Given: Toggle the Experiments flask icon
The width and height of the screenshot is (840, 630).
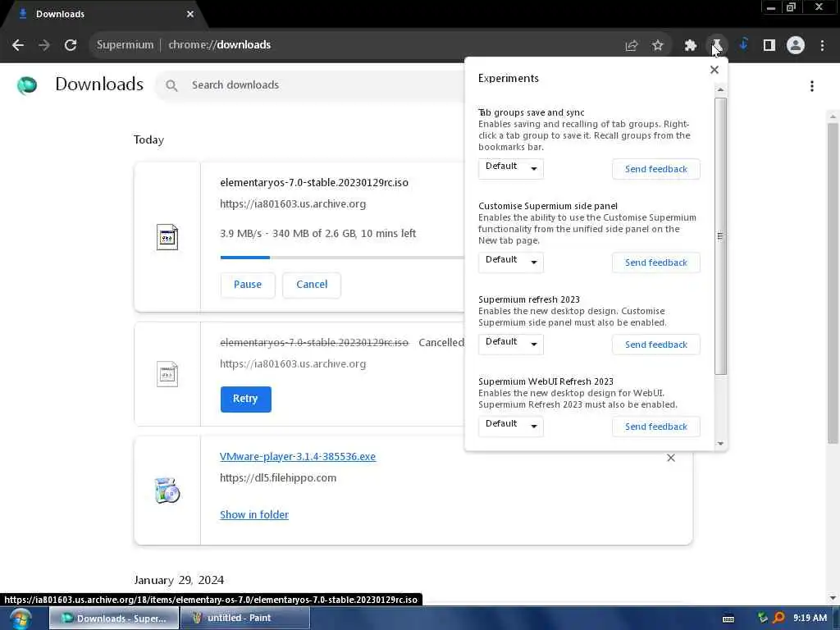Looking at the screenshot, I should point(716,45).
